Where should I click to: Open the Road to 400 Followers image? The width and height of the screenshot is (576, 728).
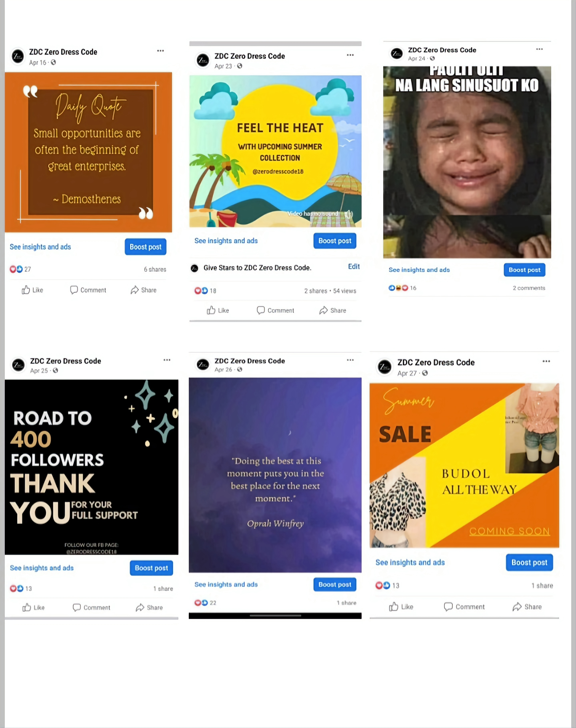(91, 467)
